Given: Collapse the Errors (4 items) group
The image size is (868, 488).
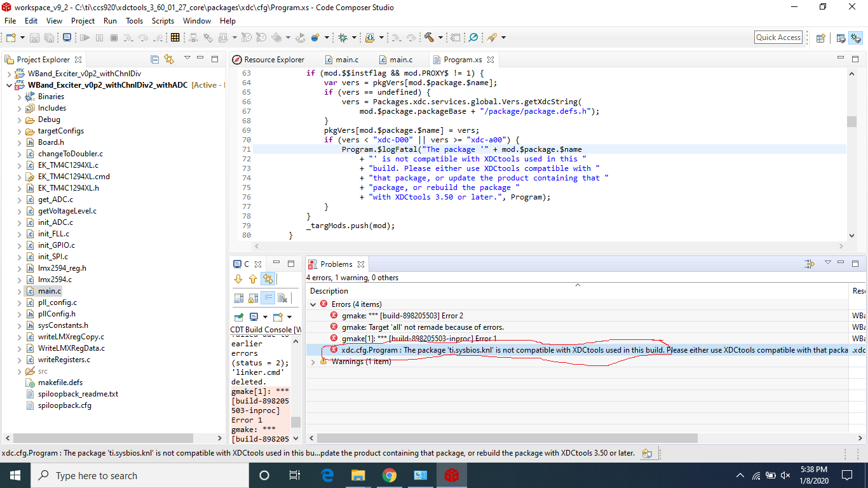Looking at the screenshot, I should pyautogui.click(x=313, y=304).
